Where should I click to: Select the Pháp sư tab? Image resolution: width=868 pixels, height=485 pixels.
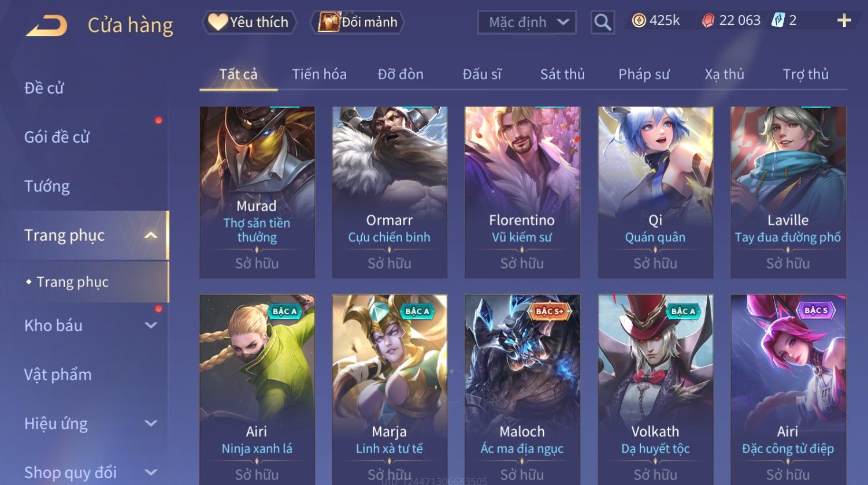click(x=644, y=74)
